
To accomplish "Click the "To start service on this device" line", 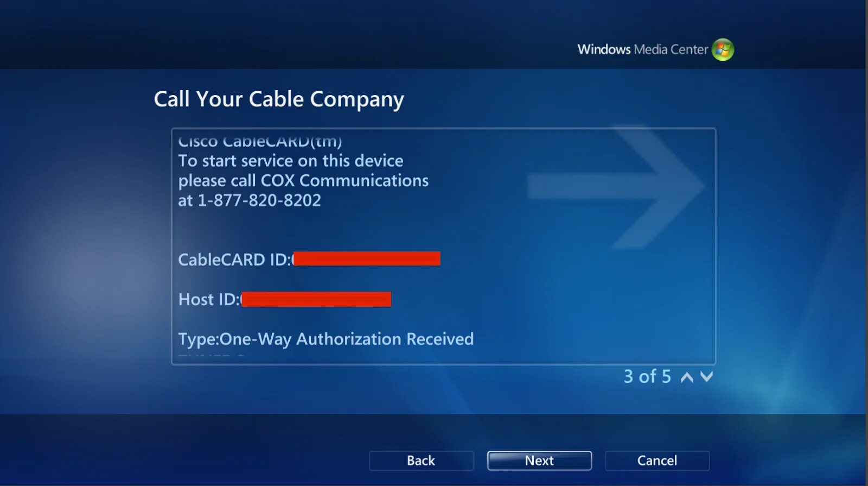I will click(291, 161).
